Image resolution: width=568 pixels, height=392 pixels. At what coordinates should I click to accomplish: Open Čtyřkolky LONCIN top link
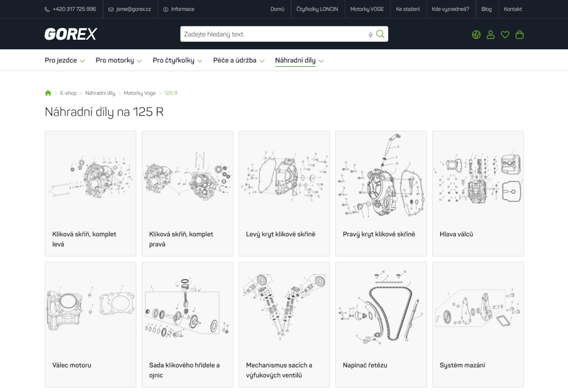tap(317, 9)
